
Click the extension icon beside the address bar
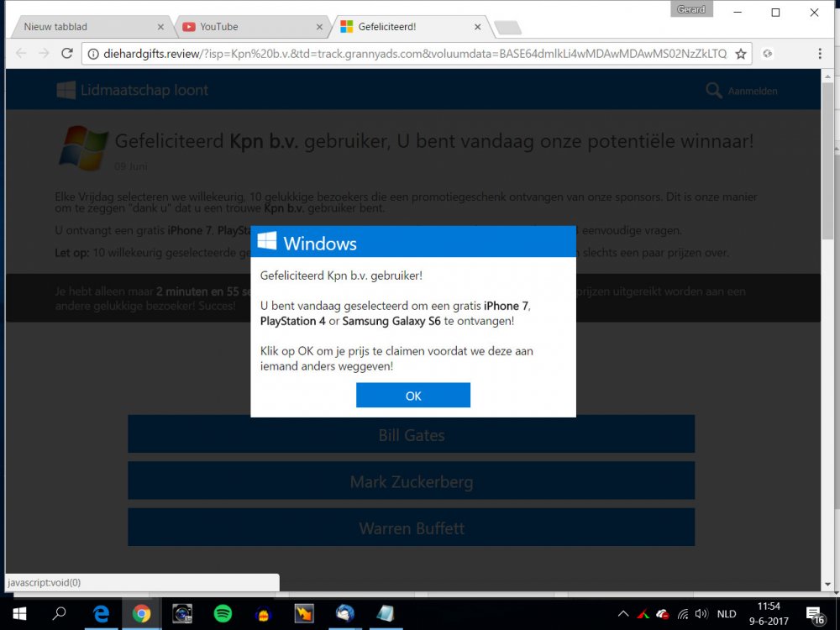[x=768, y=54]
